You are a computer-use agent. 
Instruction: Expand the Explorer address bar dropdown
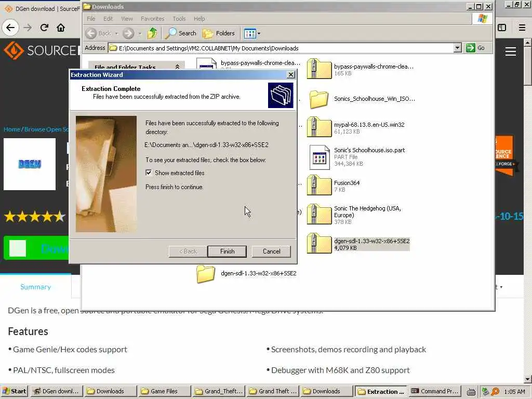(457, 48)
